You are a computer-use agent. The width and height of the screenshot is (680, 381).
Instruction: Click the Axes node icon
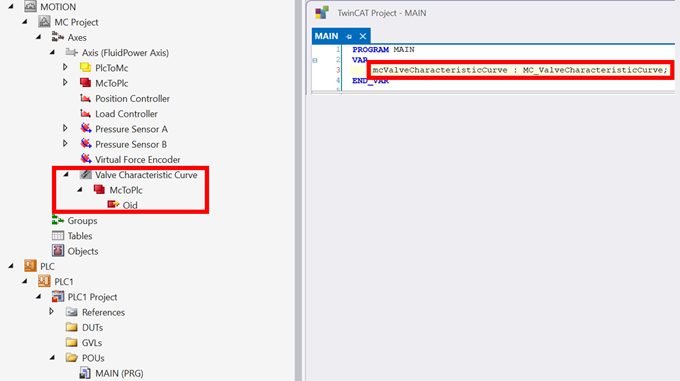click(x=58, y=37)
